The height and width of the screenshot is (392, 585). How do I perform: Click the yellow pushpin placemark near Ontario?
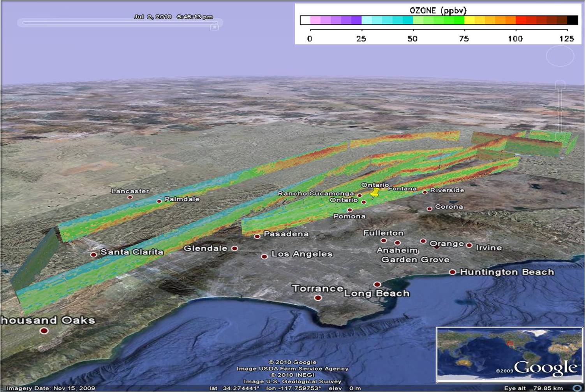tap(375, 193)
